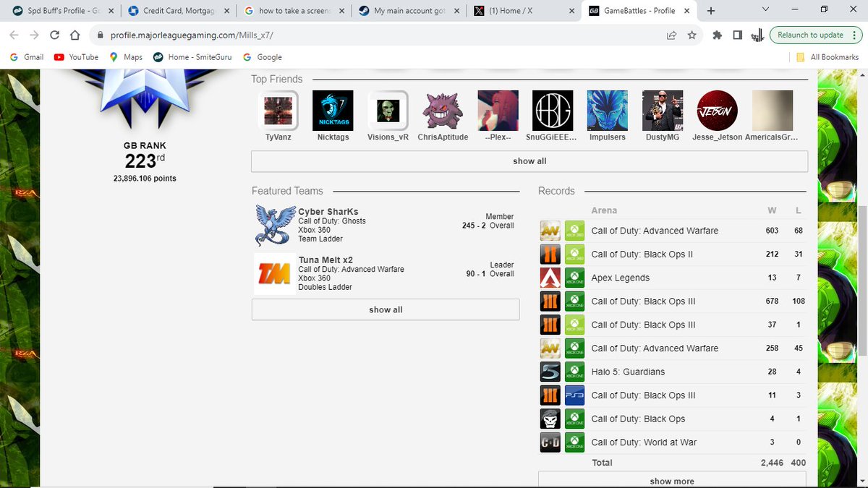The height and width of the screenshot is (488, 868).
Task: Open Tuna Melt x2 team logo
Action: pos(275,273)
